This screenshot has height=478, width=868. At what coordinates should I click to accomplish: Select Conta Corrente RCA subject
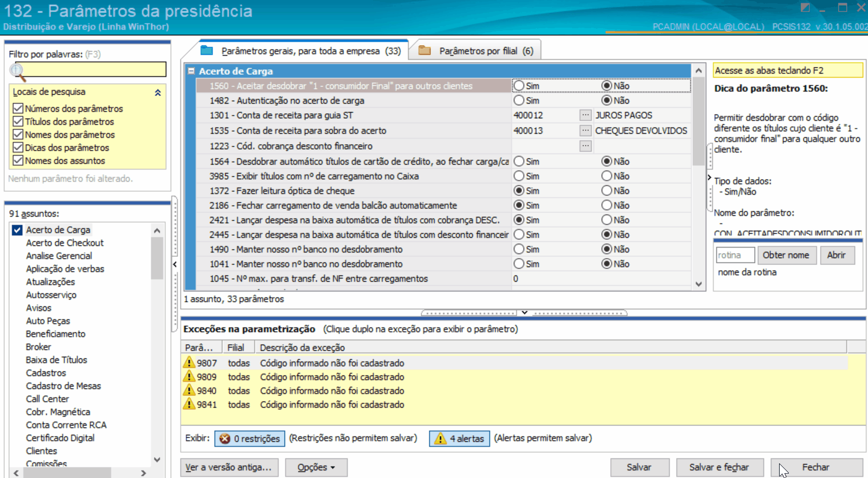pyautogui.click(x=66, y=425)
